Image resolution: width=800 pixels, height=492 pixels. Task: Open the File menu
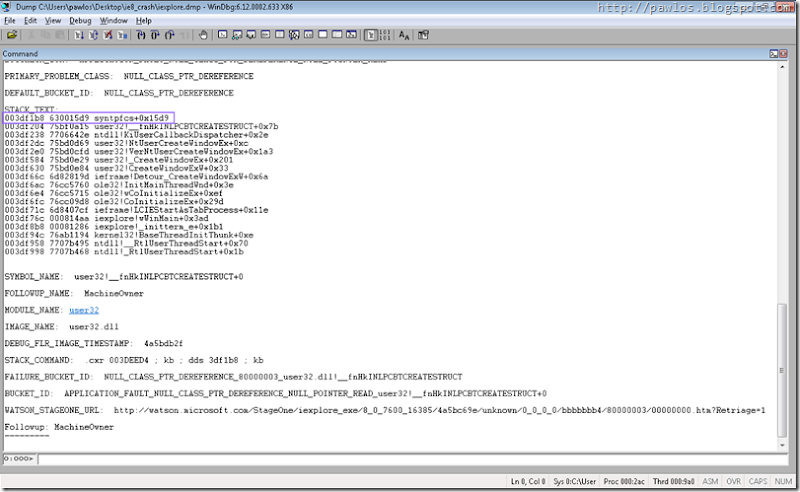pyautogui.click(x=10, y=21)
